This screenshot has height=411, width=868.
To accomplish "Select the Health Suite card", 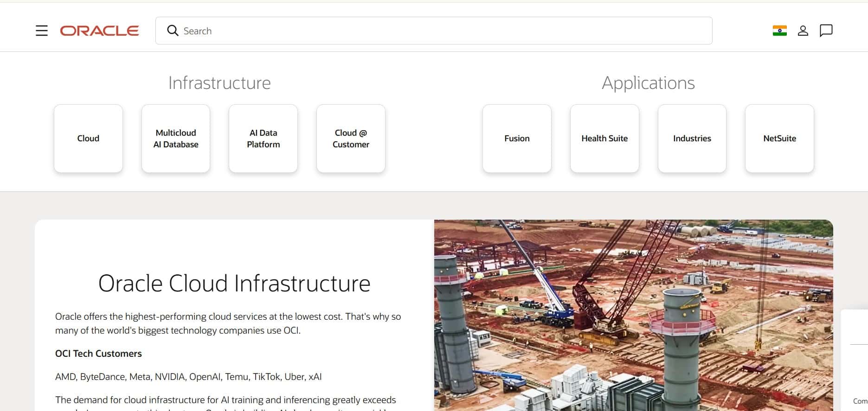I will (x=604, y=139).
